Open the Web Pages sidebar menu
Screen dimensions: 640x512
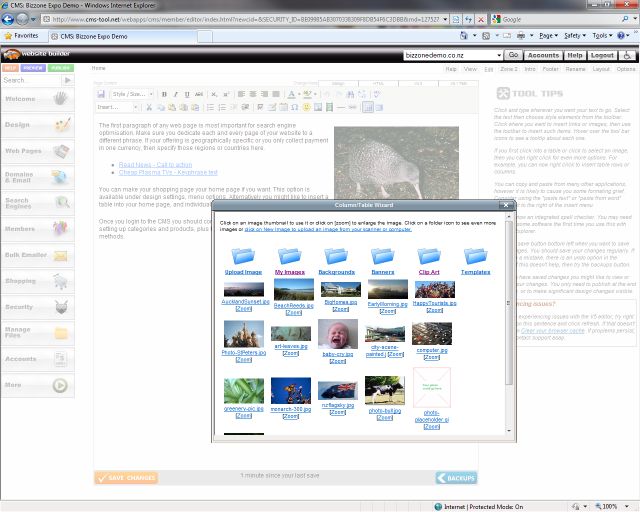pyautogui.click(x=37, y=151)
